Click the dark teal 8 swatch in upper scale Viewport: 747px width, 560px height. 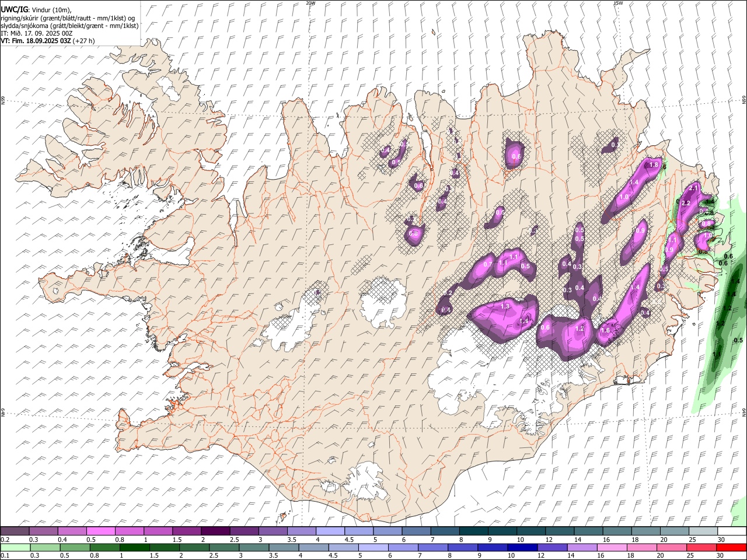tap(473, 531)
